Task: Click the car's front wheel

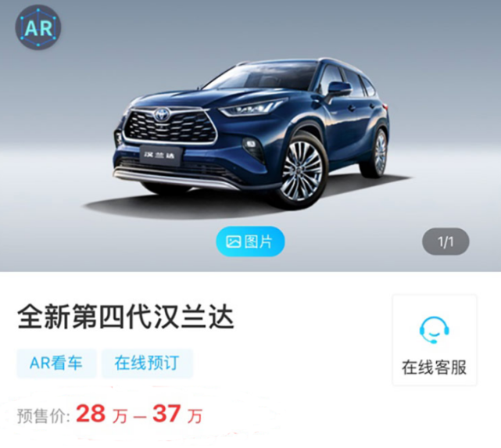Action: click(302, 171)
